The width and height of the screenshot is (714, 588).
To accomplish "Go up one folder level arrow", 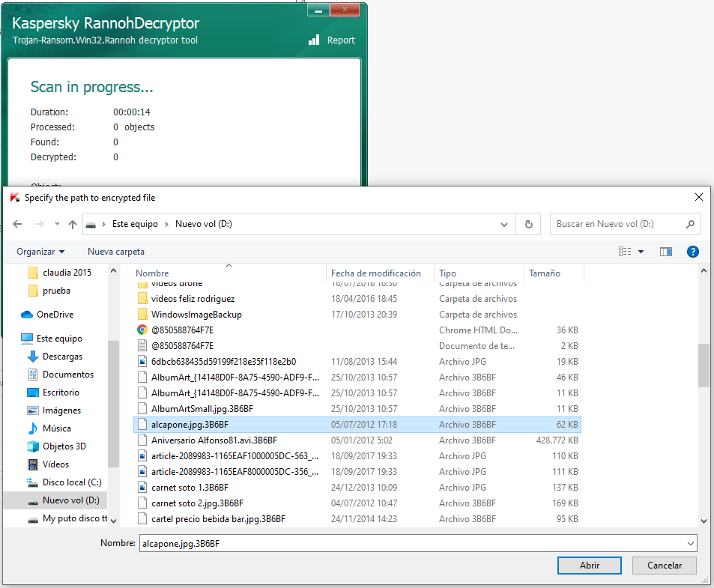I will coord(73,224).
